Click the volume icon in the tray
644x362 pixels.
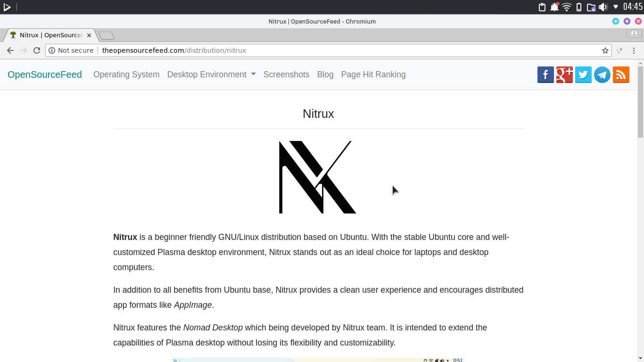(x=603, y=7)
